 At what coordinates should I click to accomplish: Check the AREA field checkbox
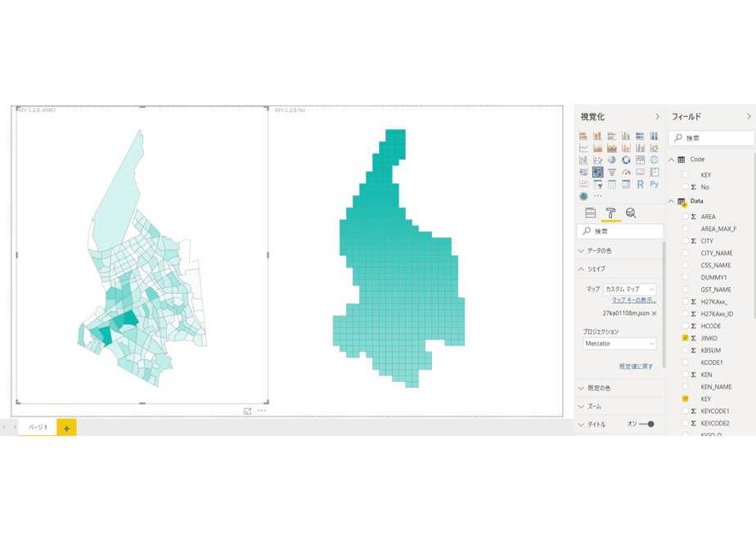(685, 217)
